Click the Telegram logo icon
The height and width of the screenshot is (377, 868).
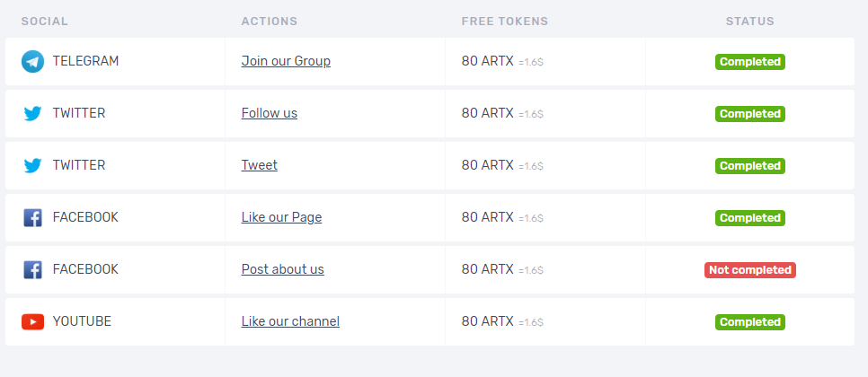coord(32,61)
